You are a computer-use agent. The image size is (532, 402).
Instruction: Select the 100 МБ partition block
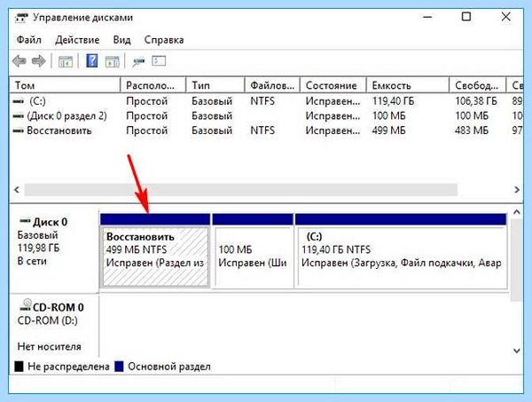(253, 252)
